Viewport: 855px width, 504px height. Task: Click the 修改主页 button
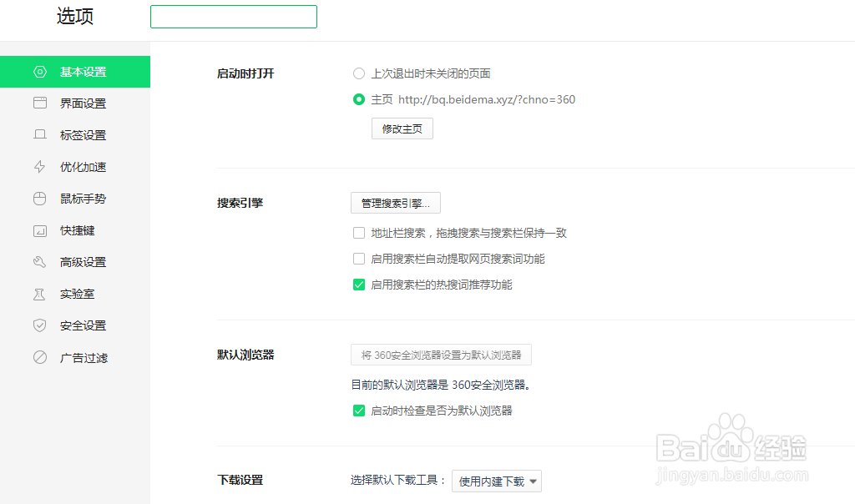tap(402, 129)
